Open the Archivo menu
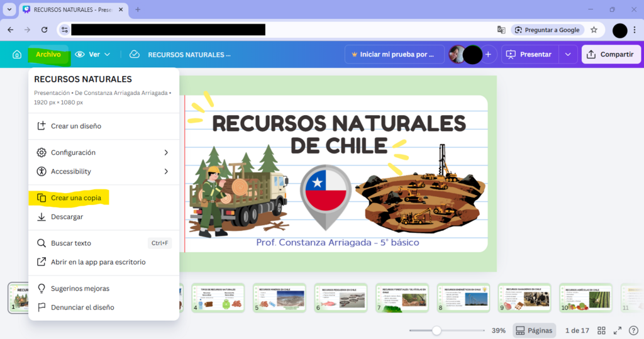Image resolution: width=644 pixels, height=339 pixels. pyautogui.click(x=48, y=54)
